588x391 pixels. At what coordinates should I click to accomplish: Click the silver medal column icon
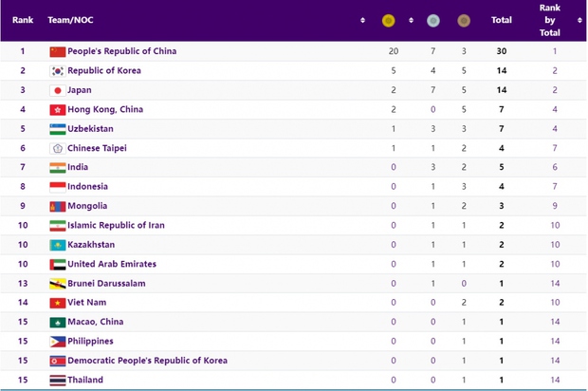click(x=432, y=20)
